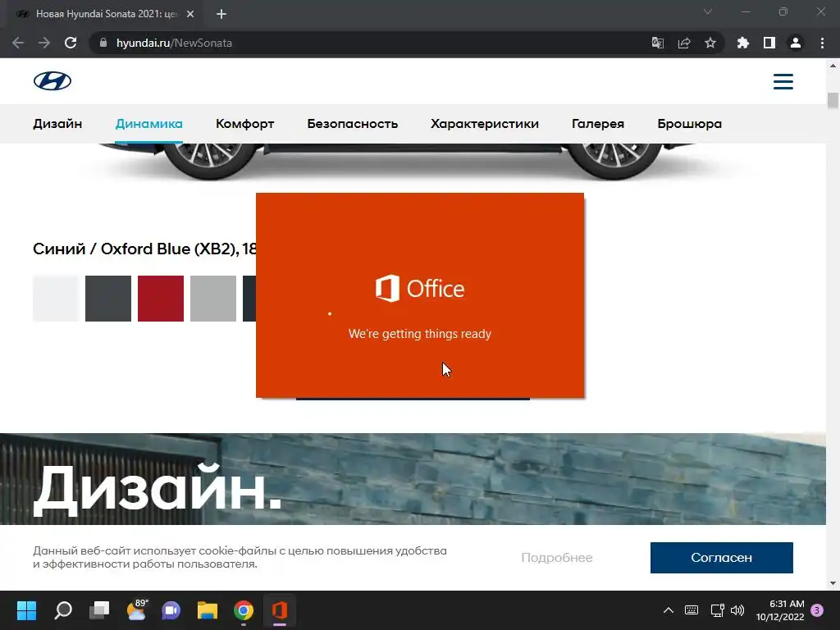Open network settings from the tray

[x=717, y=610]
